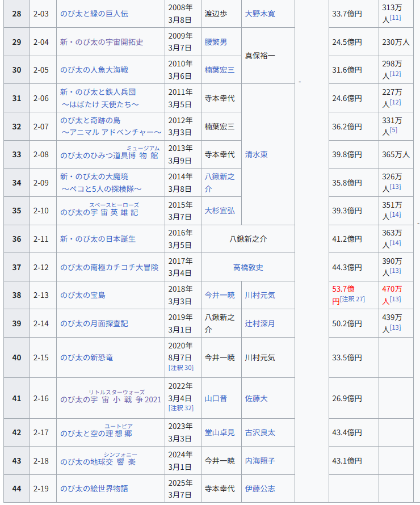Open 新・のび太の大魔境 ～ペコと5人の探検隊～ link
This screenshot has height=505, width=420.
(x=101, y=183)
